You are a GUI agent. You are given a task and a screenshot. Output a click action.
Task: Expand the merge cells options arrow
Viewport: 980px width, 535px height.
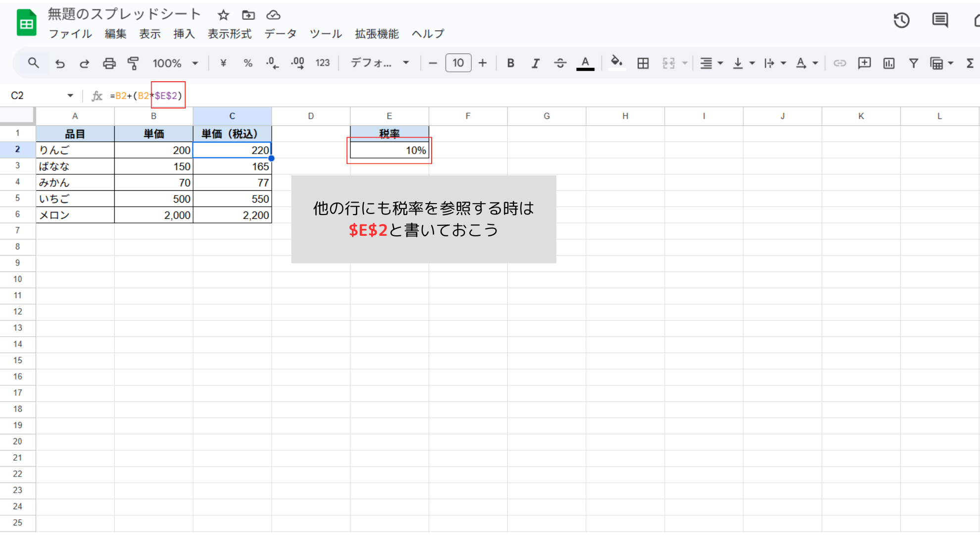coord(685,63)
